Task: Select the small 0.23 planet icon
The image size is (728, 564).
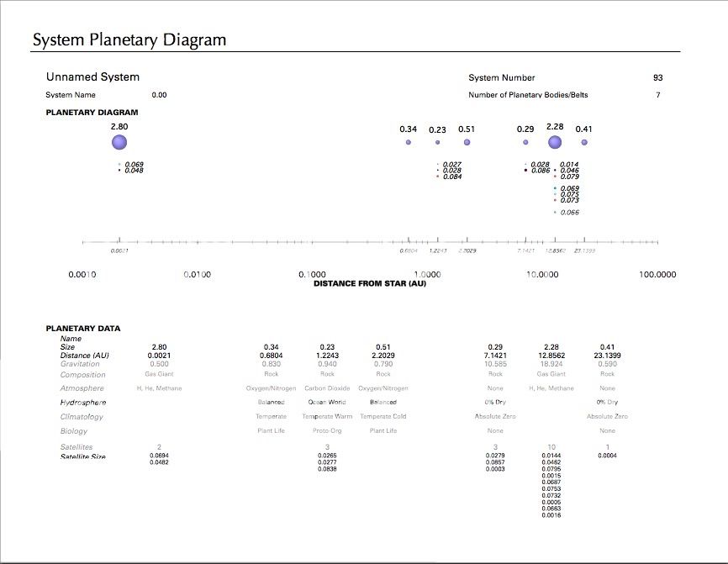Action: [437, 142]
